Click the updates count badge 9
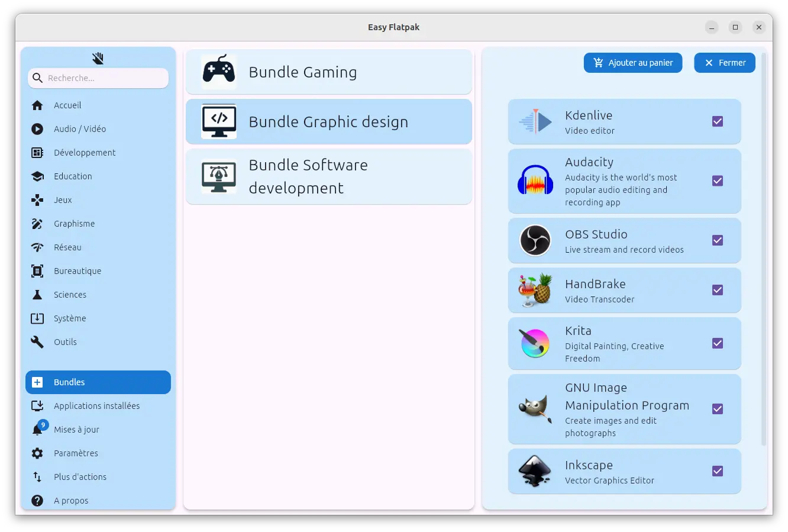 point(43,425)
